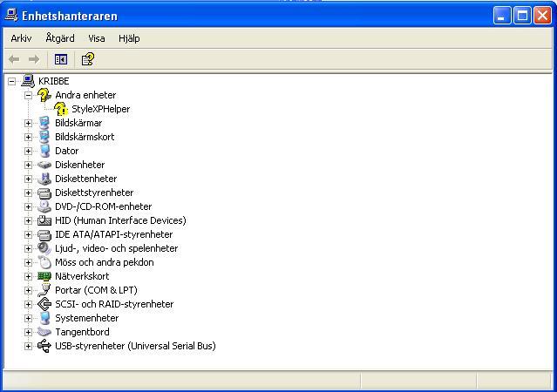
Task: Click the DVD-/CD-ROM-enheter disc icon
Action: (44, 206)
